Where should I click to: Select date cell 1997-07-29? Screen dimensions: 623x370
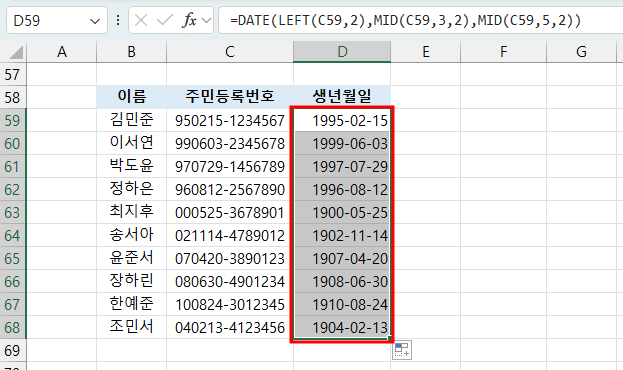(342, 166)
